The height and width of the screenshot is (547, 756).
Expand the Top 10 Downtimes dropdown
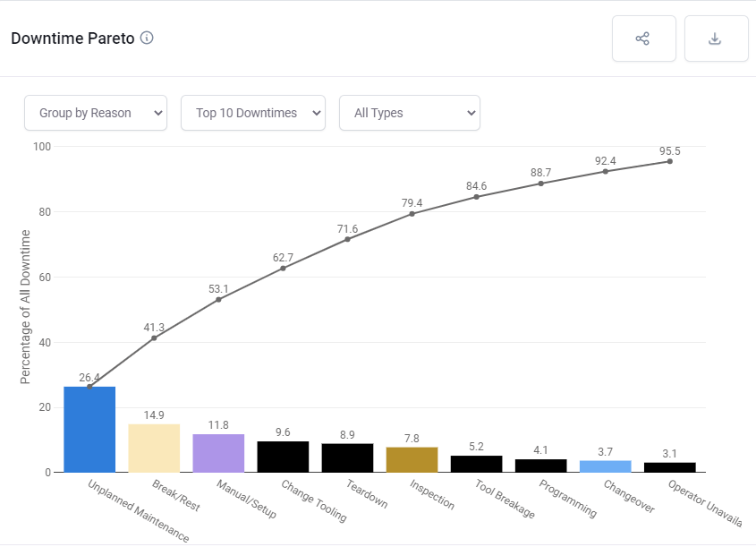pyautogui.click(x=252, y=113)
